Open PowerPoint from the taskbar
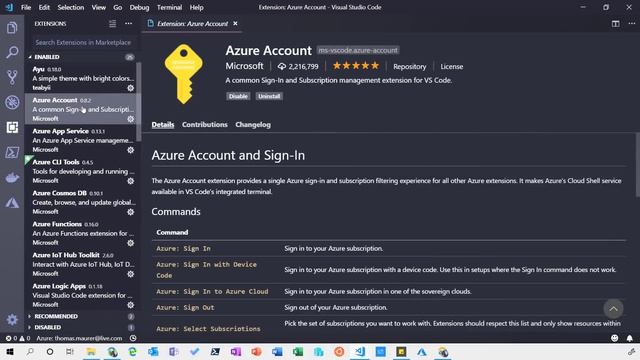 [256, 351]
